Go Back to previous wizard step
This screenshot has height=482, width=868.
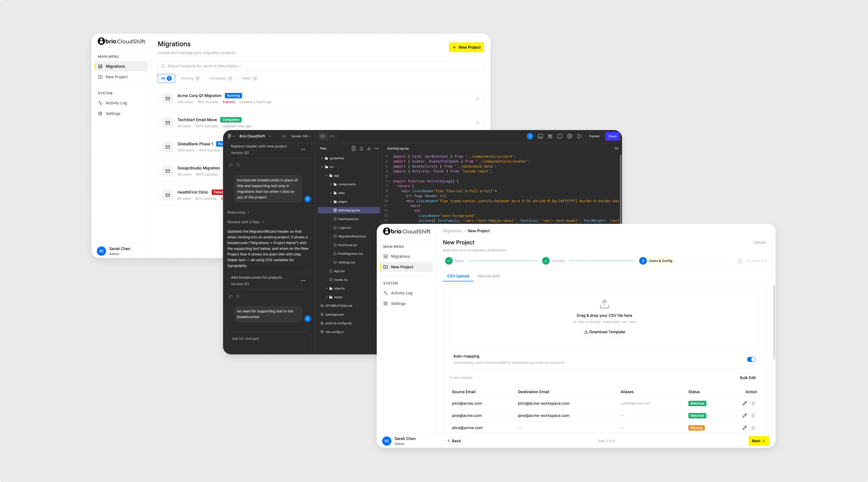(454, 441)
